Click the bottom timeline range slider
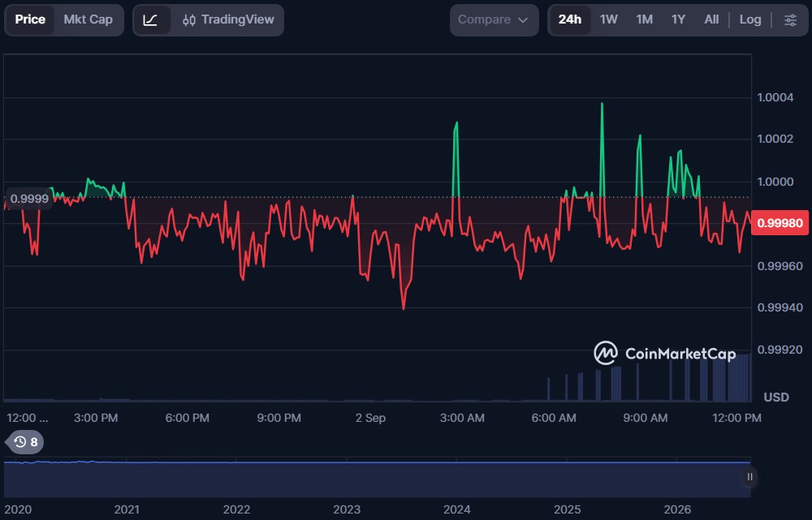 click(x=377, y=479)
